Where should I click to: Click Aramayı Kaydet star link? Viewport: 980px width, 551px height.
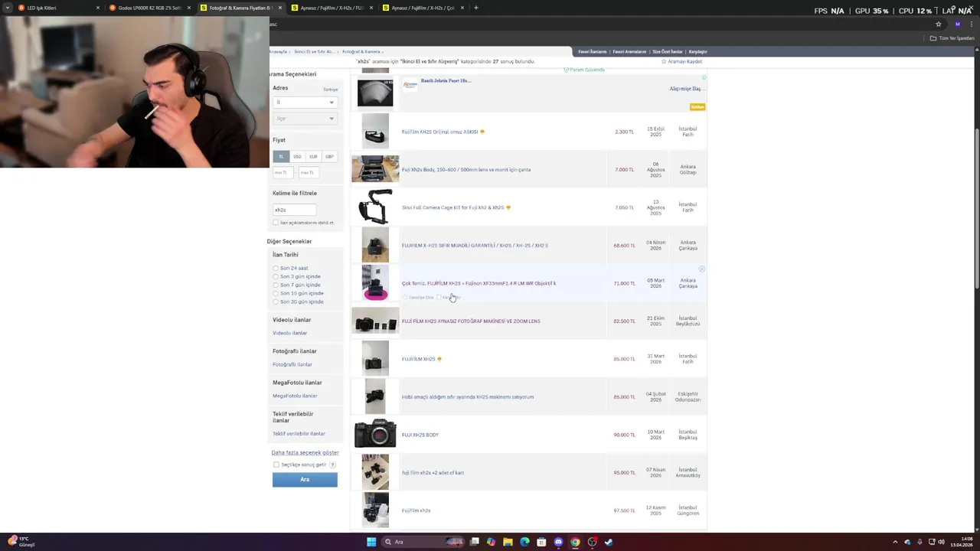tap(681, 61)
